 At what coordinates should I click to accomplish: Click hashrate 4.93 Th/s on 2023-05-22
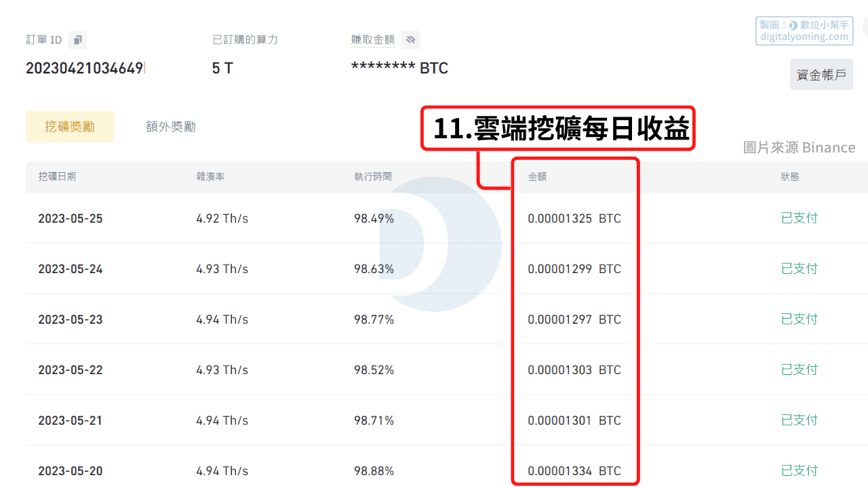tap(222, 370)
